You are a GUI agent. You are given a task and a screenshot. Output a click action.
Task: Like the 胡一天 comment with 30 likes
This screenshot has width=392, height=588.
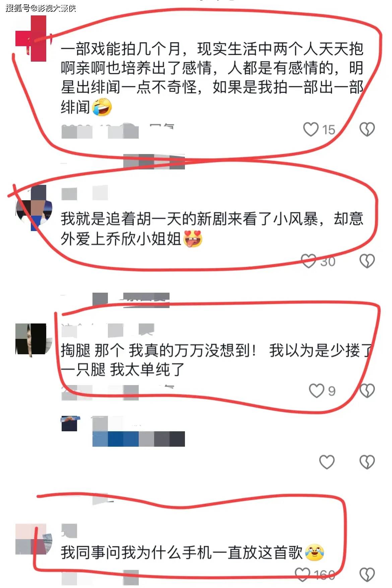[308, 261]
